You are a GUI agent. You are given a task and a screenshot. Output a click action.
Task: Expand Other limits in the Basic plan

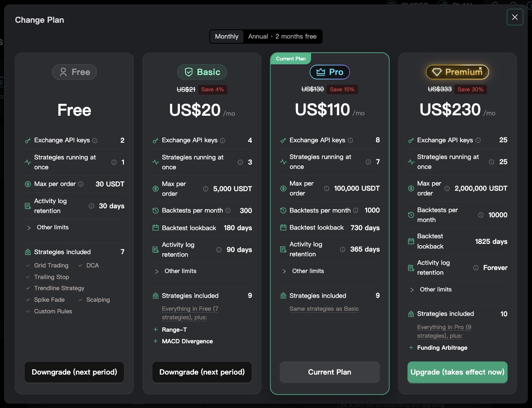175,271
